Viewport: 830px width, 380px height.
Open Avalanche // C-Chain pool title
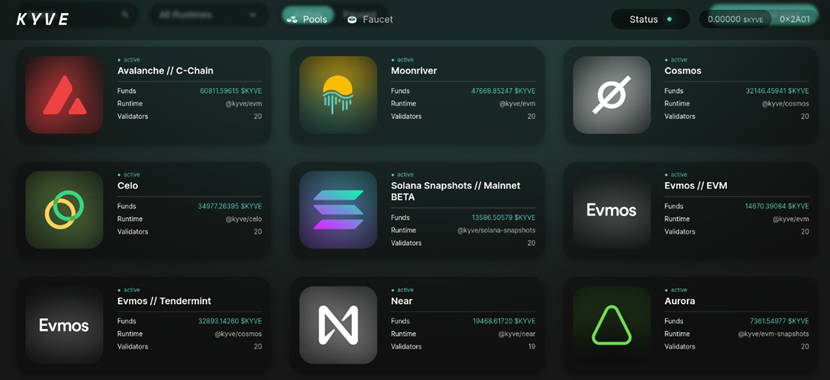[165, 70]
